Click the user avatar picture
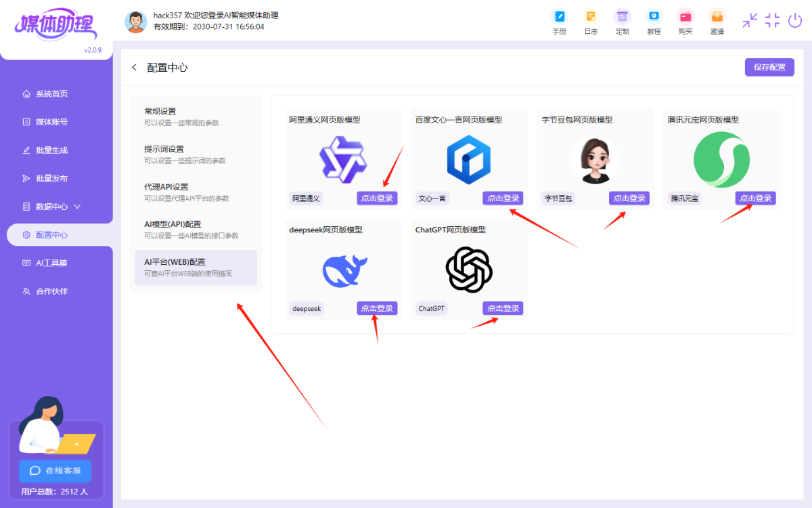This screenshot has width=812, height=508. pos(136,22)
